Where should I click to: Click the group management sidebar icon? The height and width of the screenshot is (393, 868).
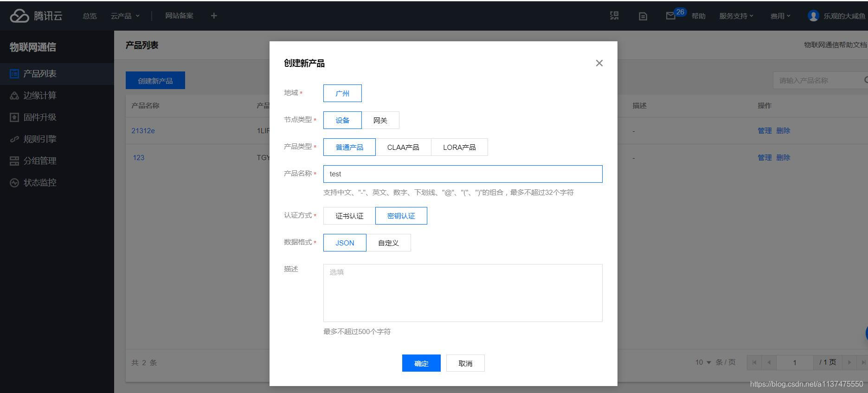click(x=14, y=161)
